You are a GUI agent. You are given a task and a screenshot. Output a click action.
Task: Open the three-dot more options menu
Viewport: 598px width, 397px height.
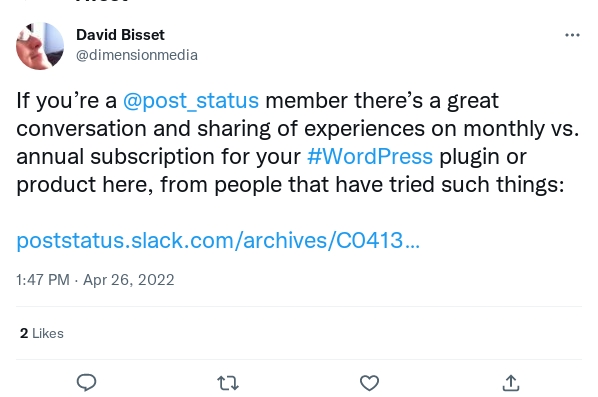coord(572,35)
